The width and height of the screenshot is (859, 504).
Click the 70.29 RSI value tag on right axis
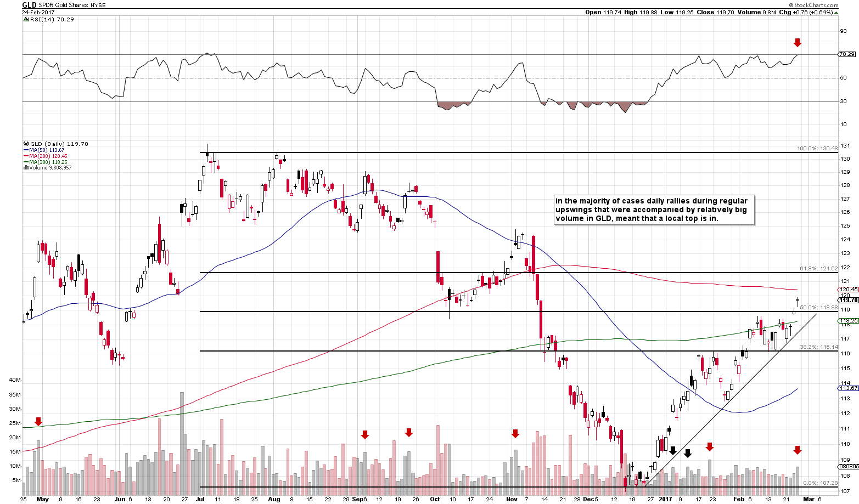pyautogui.click(x=848, y=54)
